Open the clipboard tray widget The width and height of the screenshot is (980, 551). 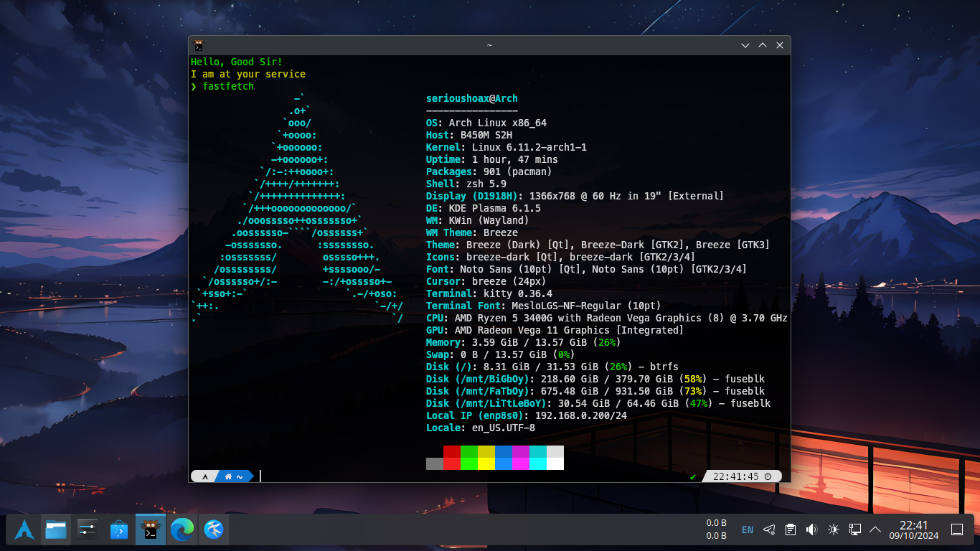(790, 530)
